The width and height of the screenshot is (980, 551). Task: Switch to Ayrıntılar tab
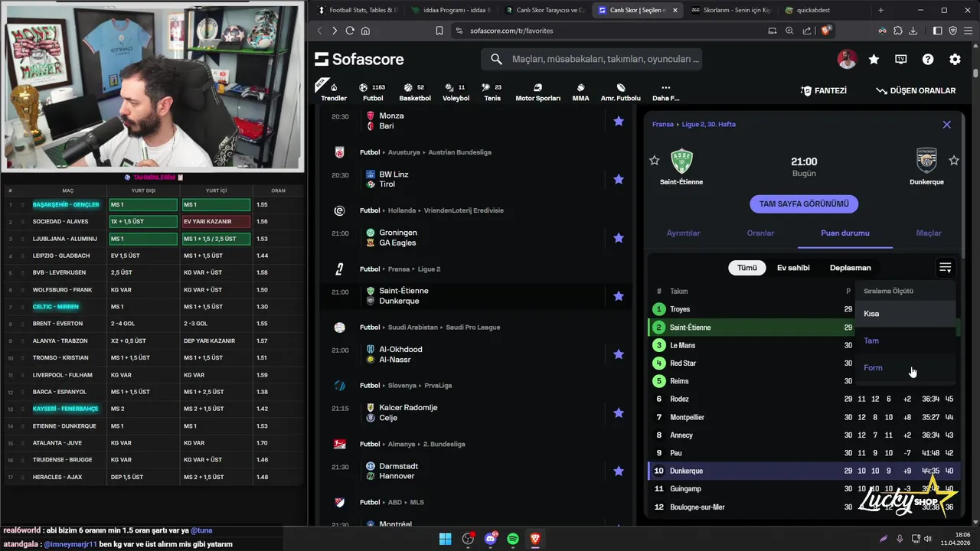click(x=683, y=233)
